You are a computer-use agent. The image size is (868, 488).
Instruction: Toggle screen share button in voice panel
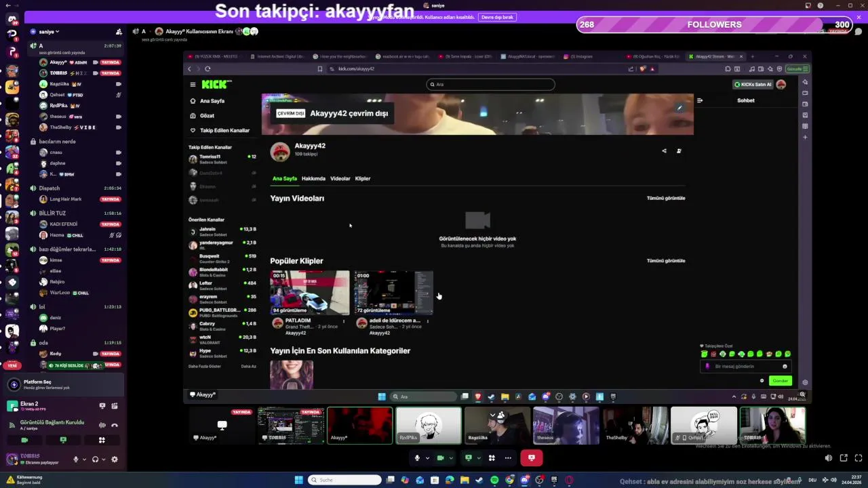(63, 440)
